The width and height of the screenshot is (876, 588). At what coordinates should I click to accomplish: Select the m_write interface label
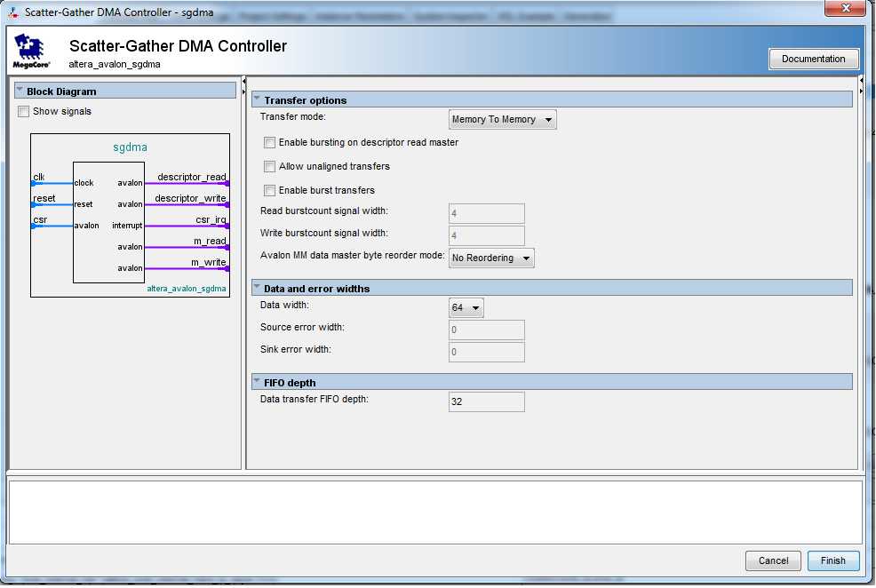pyautogui.click(x=209, y=262)
